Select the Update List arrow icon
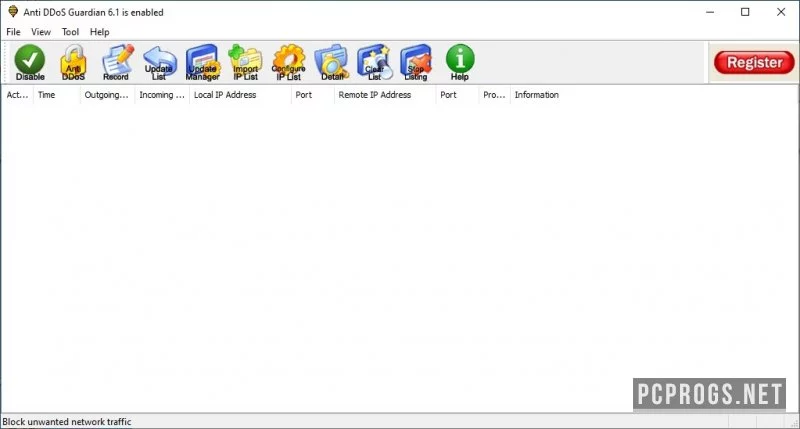The image size is (800, 429). point(159,62)
